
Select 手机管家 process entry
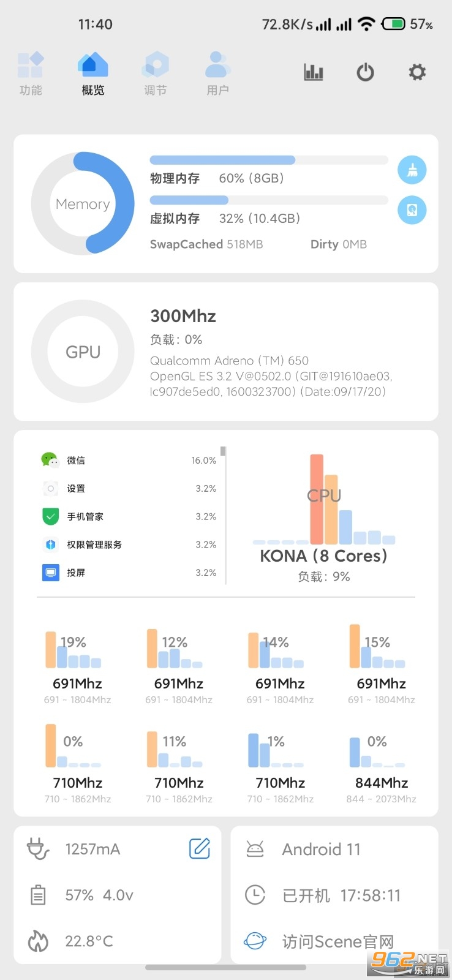tap(129, 516)
